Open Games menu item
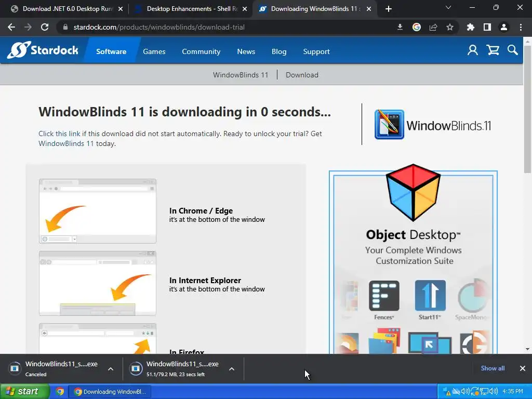This screenshot has width=532, height=399. point(154,51)
